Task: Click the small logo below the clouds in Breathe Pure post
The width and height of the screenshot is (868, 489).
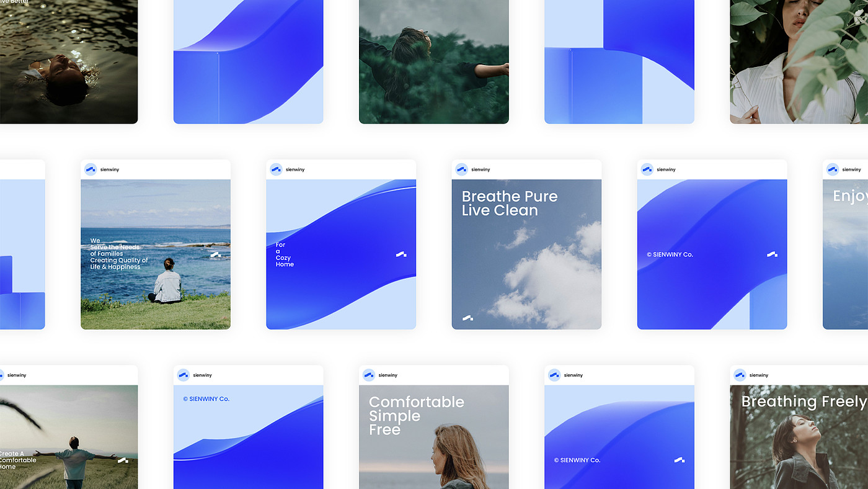Action: 467,318
